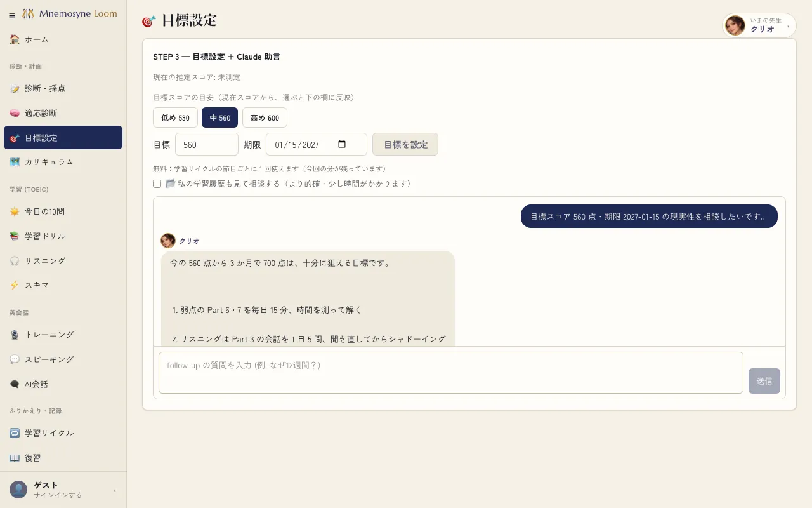This screenshot has height=508, width=812.
Task: Go to the ホーム sidebar page
Action: coord(63,39)
